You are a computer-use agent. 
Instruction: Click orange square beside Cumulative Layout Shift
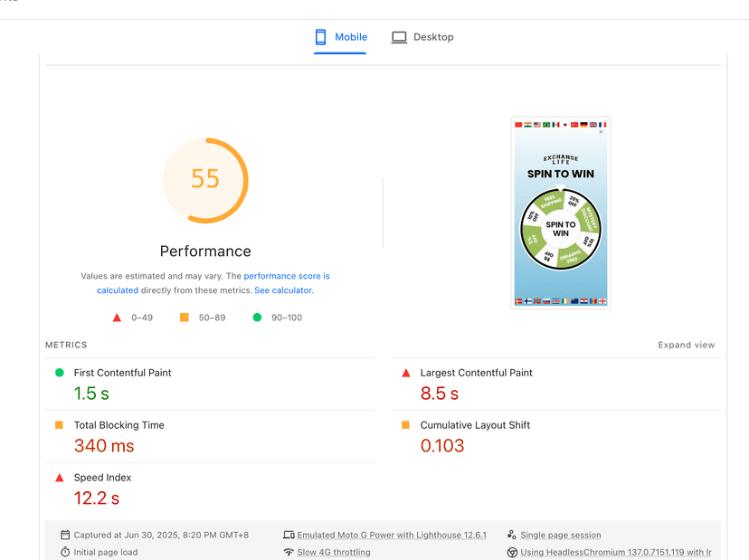click(x=406, y=425)
